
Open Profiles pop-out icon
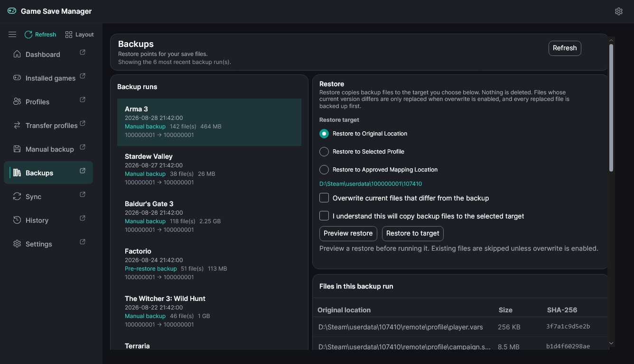(83, 100)
